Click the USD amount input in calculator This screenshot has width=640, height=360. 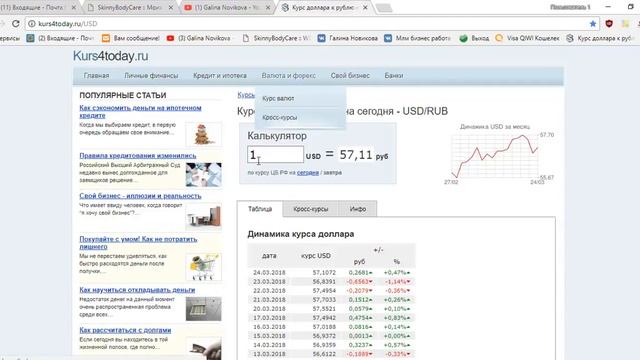point(276,155)
